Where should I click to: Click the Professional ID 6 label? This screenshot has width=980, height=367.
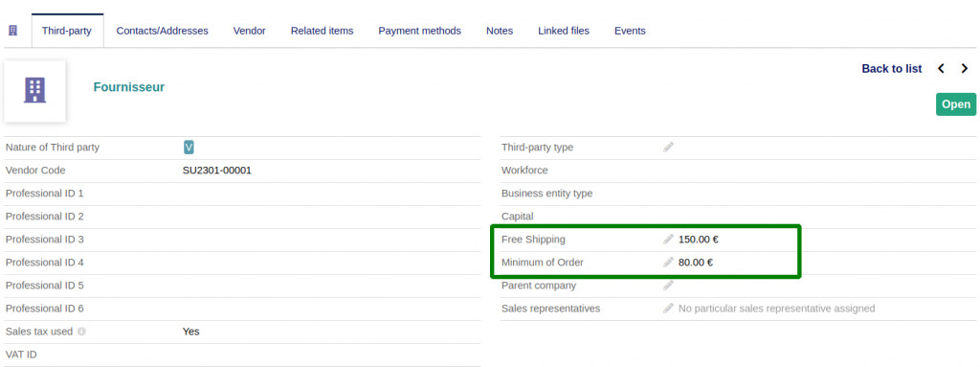(x=44, y=309)
